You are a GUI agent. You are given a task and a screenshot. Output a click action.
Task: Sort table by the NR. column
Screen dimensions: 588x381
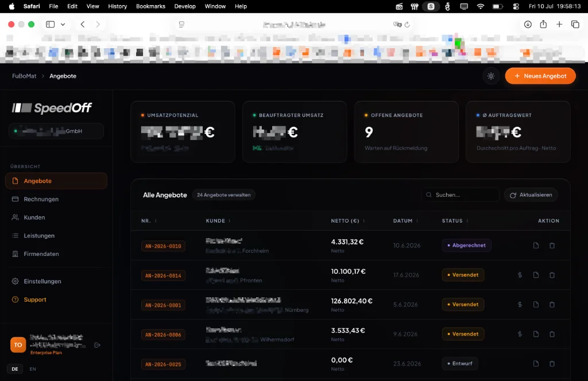[149, 221]
